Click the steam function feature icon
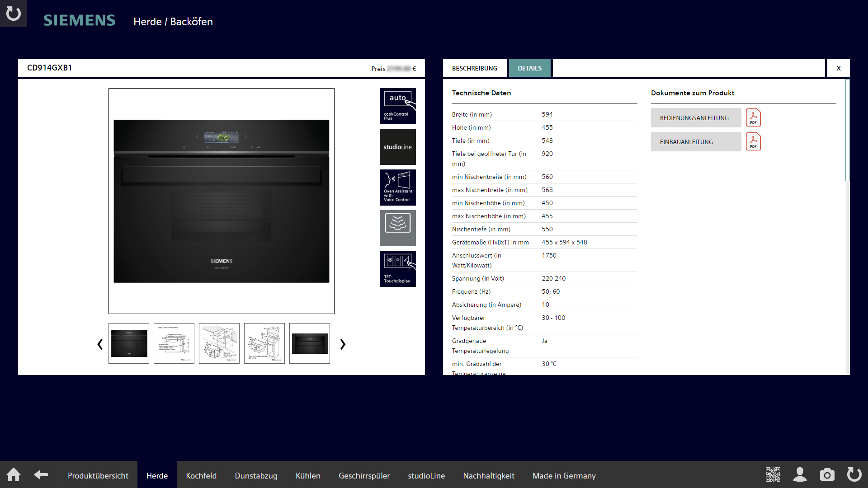868x488 pixels. pyautogui.click(x=397, y=228)
